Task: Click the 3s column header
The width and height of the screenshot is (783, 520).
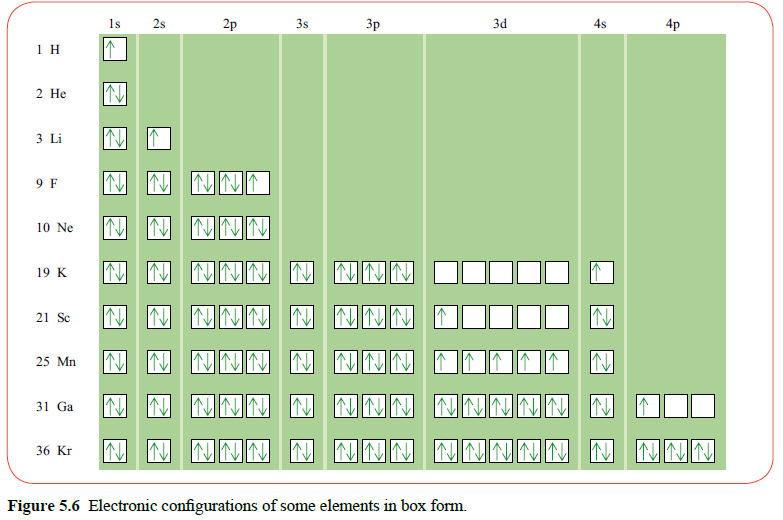Action: tap(302, 23)
